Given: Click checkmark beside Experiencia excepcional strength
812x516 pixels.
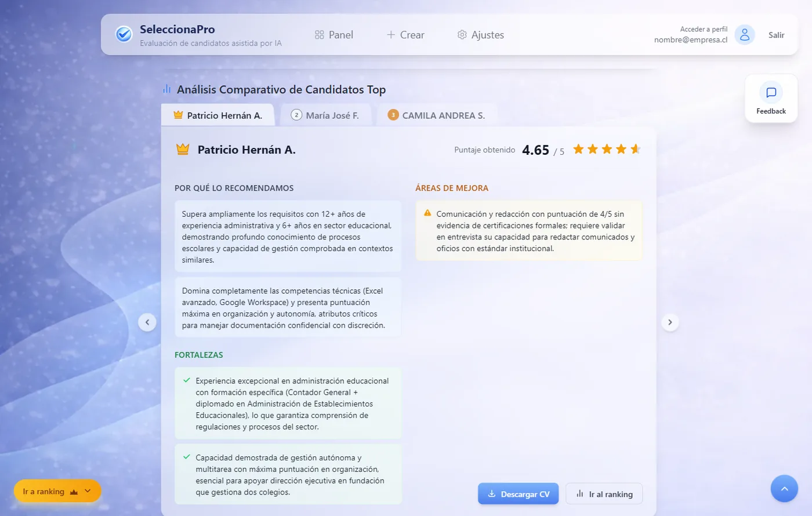Looking at the screenshot, I should tap(187, 380).
